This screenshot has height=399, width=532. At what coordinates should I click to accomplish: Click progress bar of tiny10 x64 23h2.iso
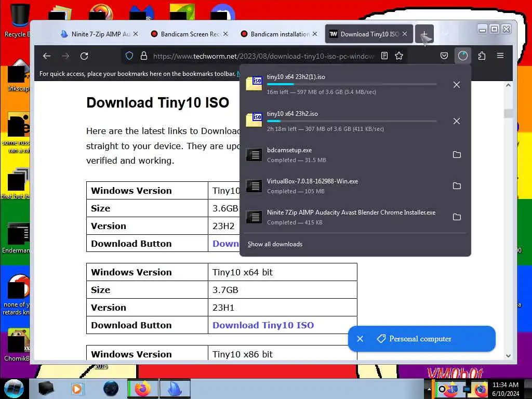pyautogui.click(x=352, y=121)
